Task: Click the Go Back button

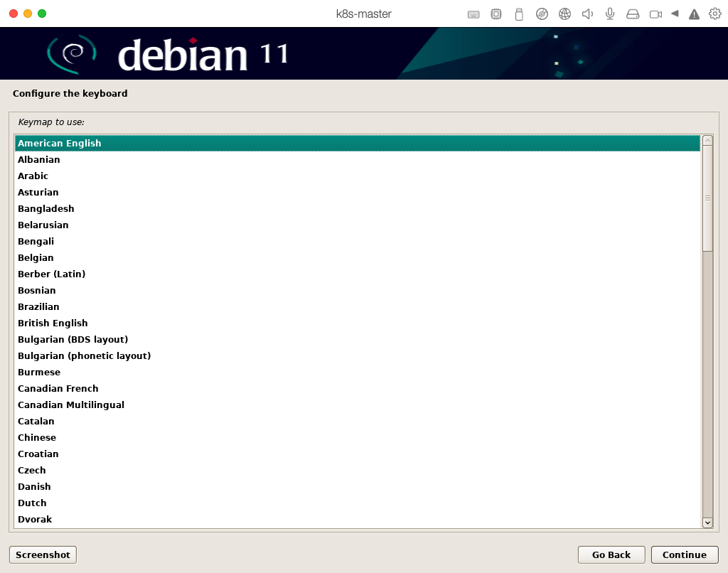Action: coord(611,555)
